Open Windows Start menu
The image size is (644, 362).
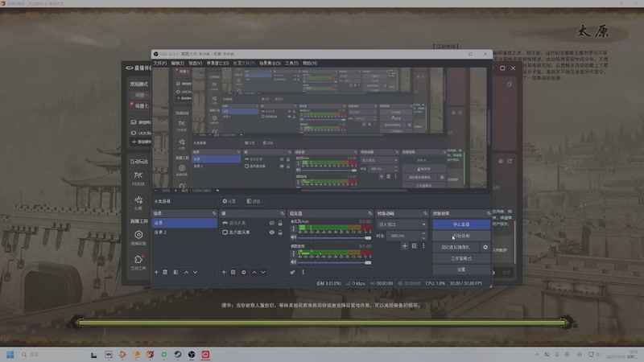coord(10,354)
